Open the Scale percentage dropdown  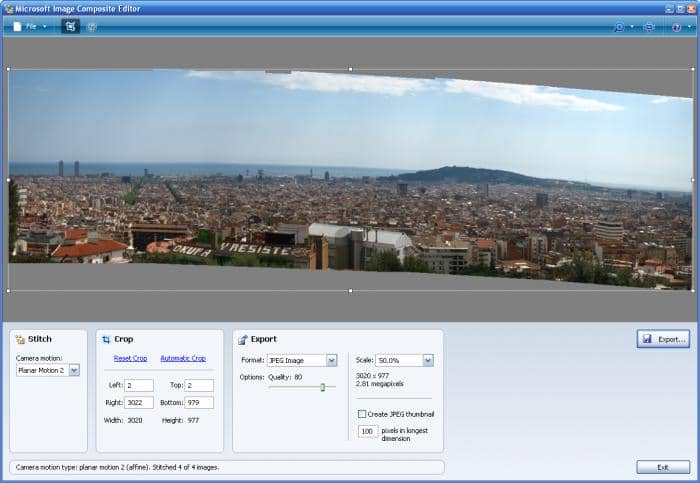point(404,360)
